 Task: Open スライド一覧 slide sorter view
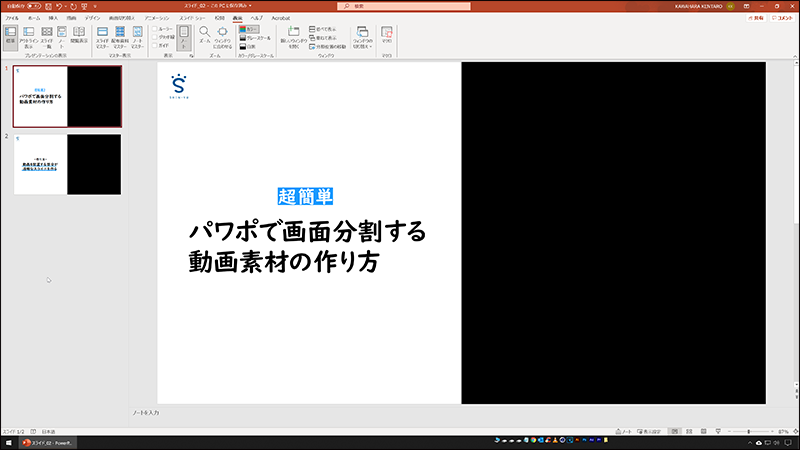(46, 38)
